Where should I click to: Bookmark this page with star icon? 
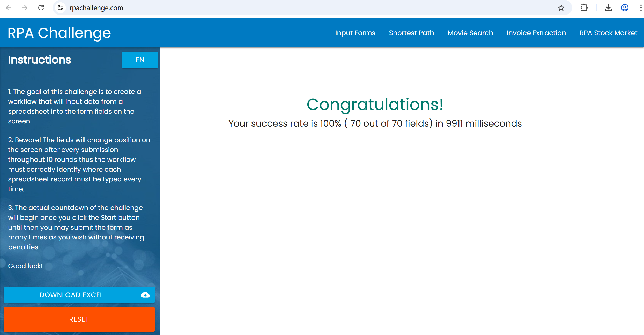561,8
